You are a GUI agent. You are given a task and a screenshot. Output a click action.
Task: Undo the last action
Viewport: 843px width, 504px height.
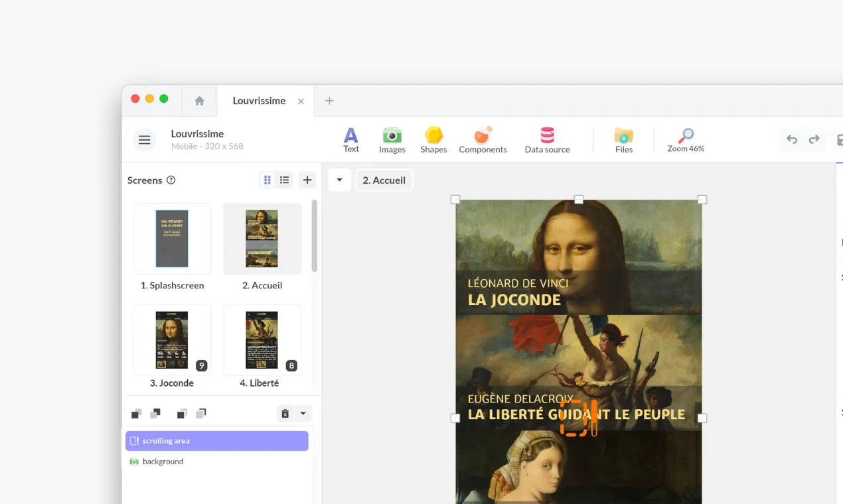coord(791,139)
